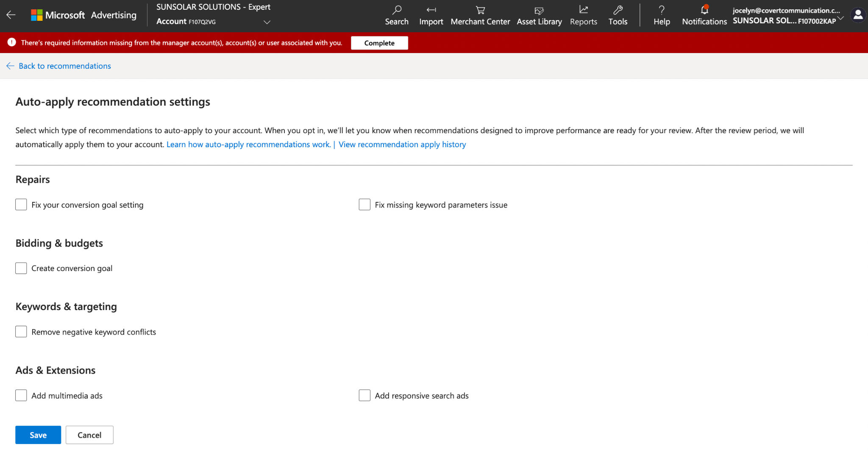Open the Asset Library

click(539, 16)
